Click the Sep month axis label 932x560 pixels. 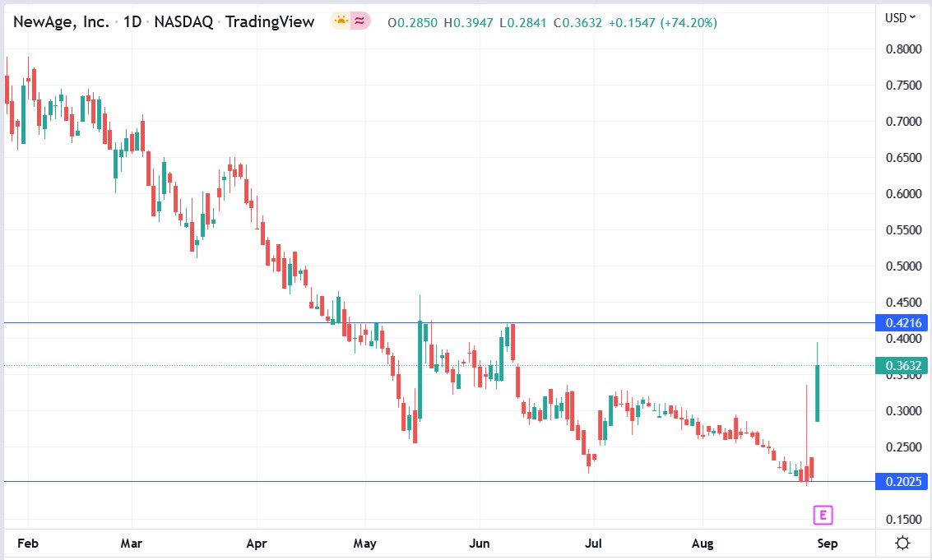click(827, 544)
